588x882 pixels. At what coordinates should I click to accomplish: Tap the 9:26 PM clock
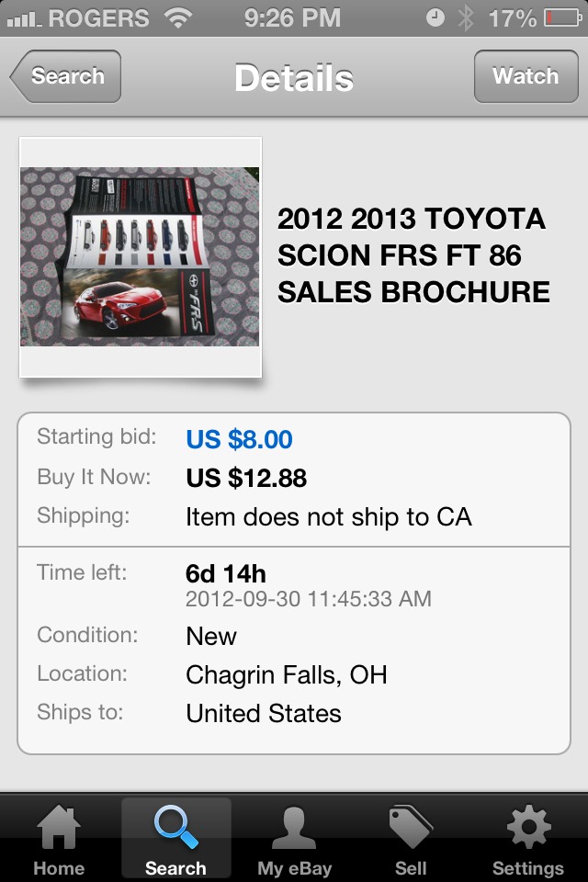click(293, 17)
